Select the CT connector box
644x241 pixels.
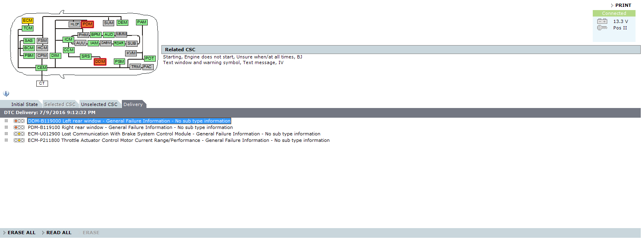tap(42, 83)
